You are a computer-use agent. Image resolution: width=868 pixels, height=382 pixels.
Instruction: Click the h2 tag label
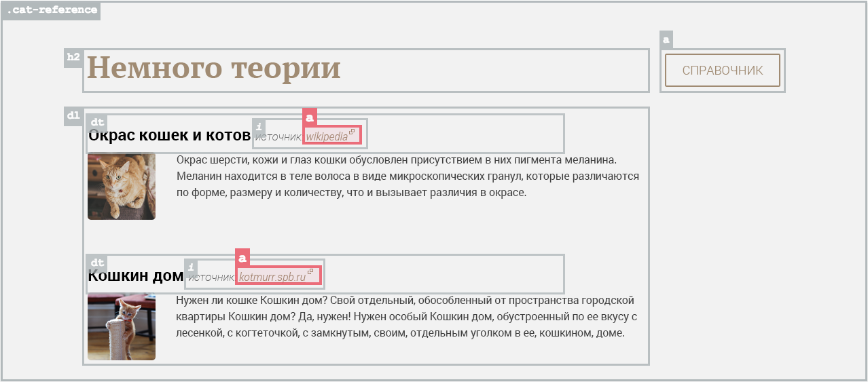point(73,58)
